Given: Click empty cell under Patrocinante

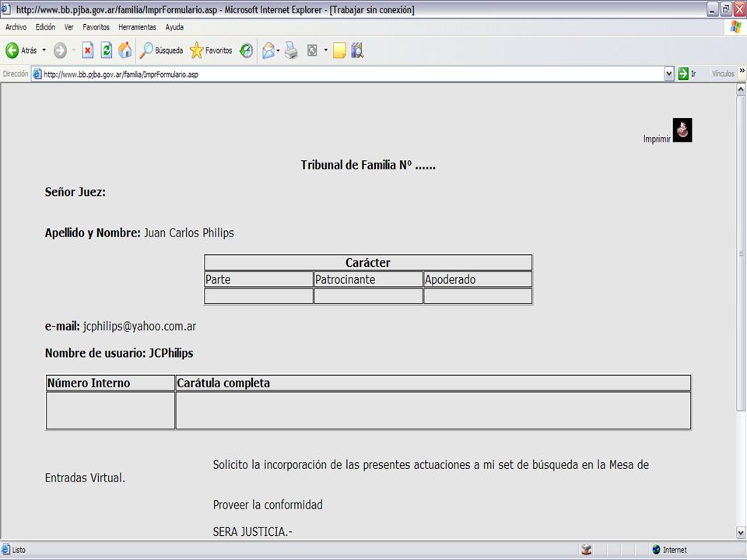Looking at the screenshot, I should coord(368,296).
